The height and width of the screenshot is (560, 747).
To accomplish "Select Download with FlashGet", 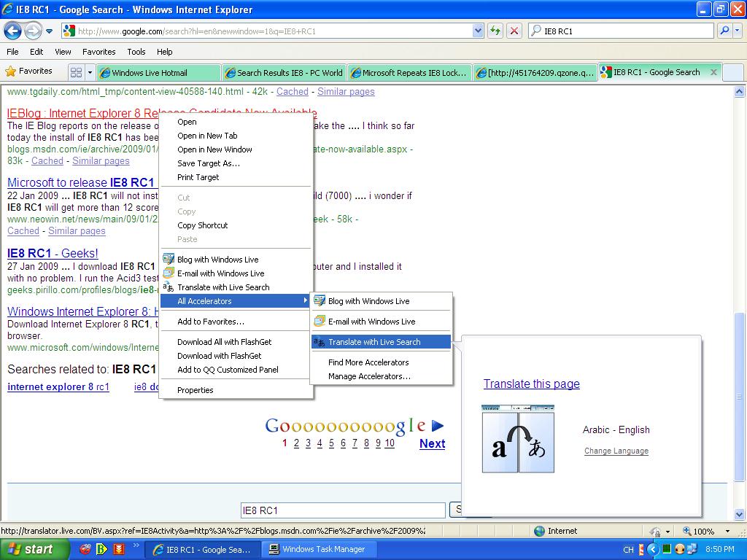I will (x=236, y=356).
